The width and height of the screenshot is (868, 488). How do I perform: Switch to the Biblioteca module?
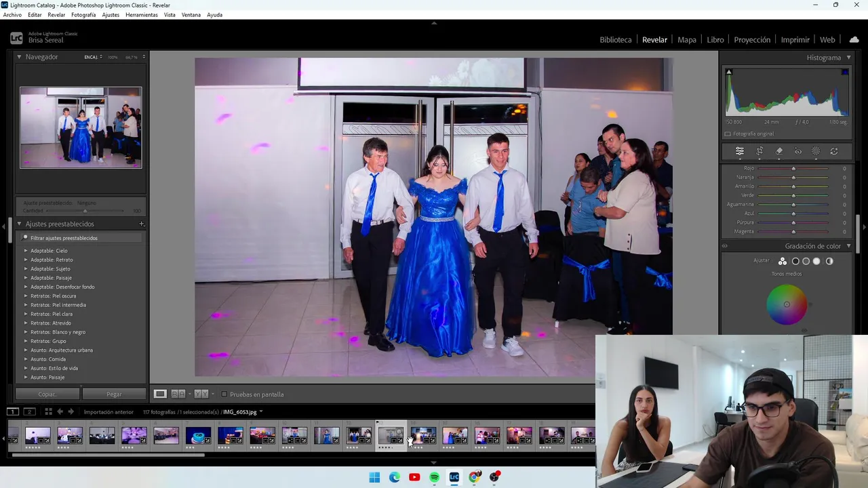[615, 40]
